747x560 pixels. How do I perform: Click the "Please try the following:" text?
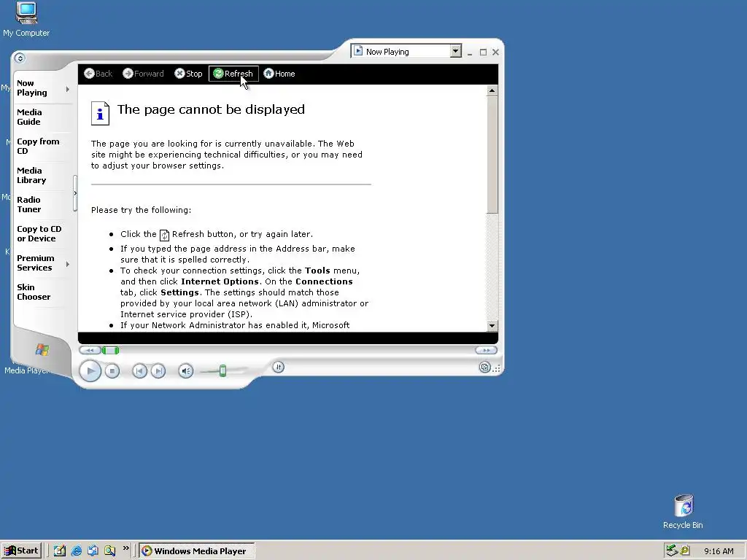[141, 210]
